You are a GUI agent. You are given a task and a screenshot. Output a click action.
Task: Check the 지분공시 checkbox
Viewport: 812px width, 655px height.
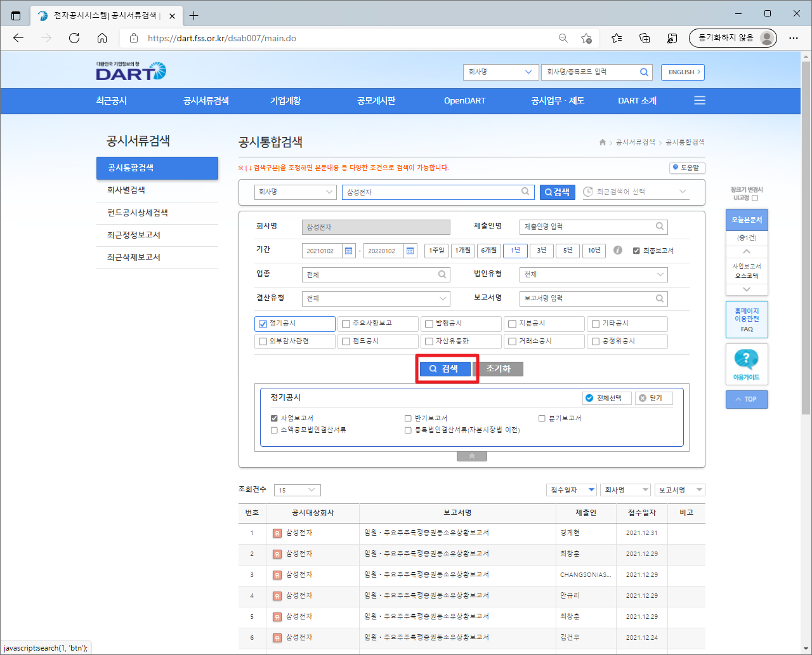pyautogui.click(x=512, y=324)
